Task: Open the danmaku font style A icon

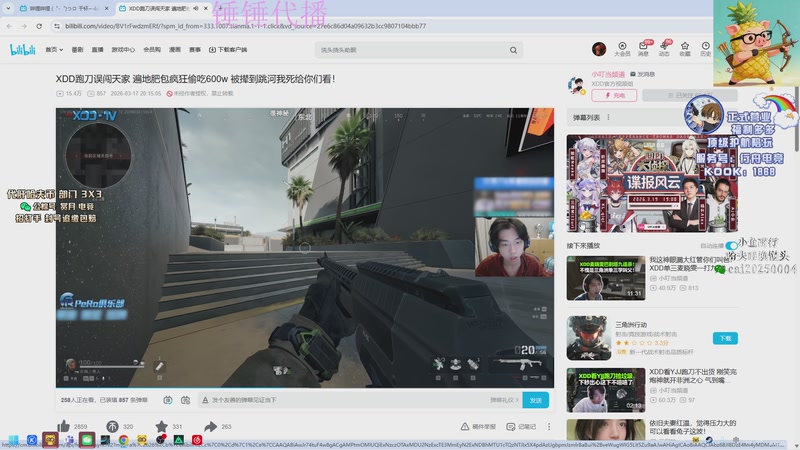Action: [x=205, y=400]
